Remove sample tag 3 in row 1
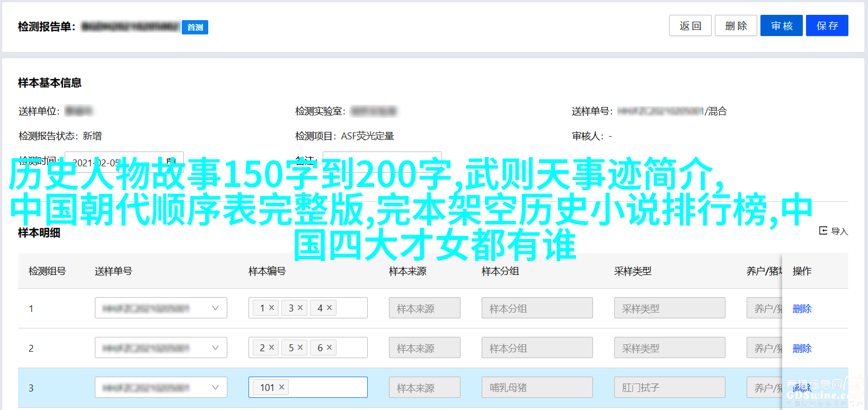This screenshot has height=410, width=868. 300,308
